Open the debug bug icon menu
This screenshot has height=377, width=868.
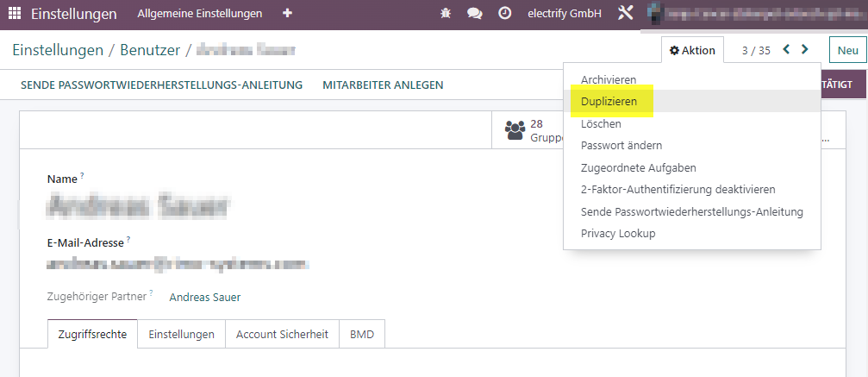446,13
